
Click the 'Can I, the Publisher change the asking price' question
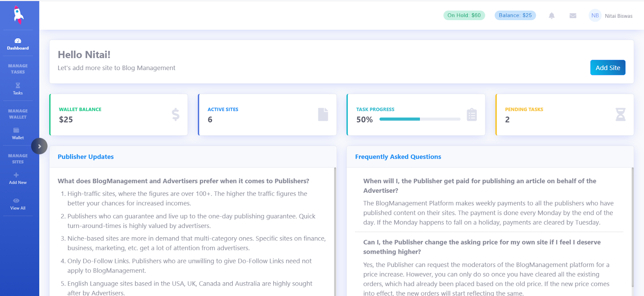(482, 247)
